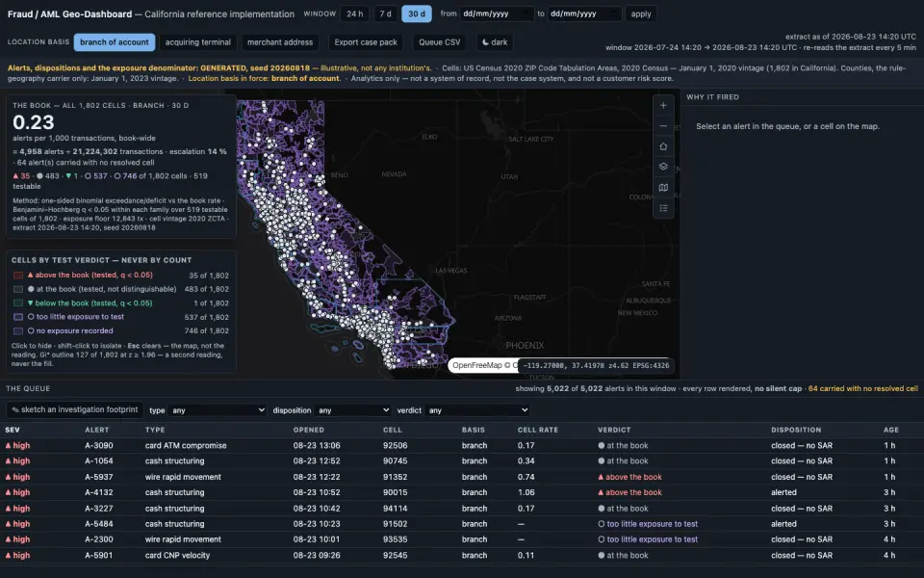Click pencil icon on sketch footprint button

tap(15, 409)
